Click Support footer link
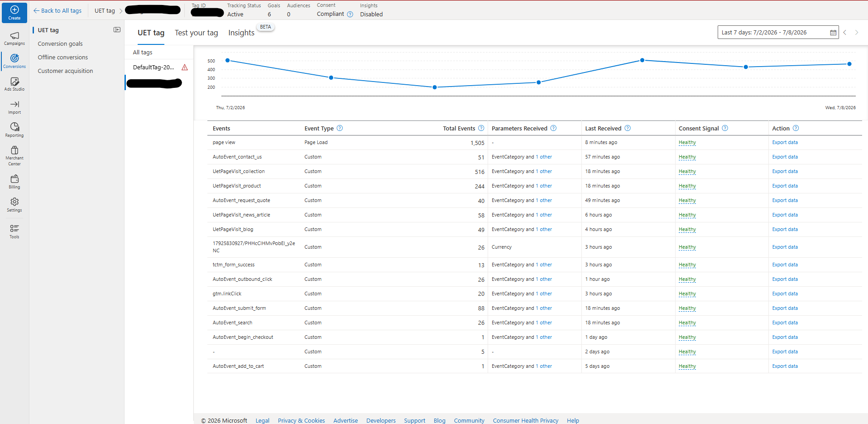Screen dimensions: 868x424 coord(414,420)
